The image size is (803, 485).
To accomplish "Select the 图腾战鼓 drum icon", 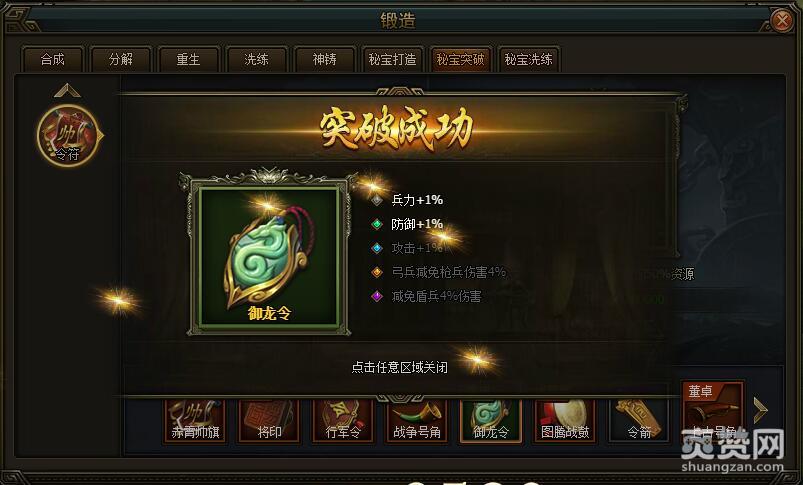I will tap(565, 421).
